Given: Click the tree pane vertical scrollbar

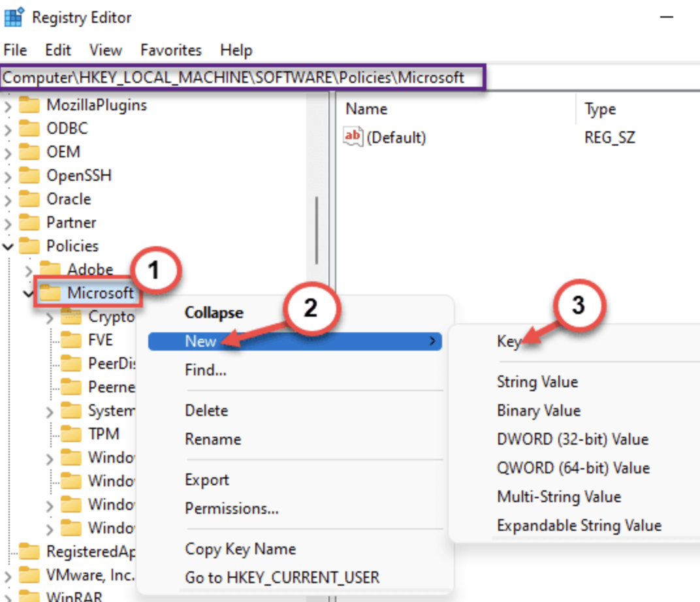Looking at the screenshot, I should coord(317,229).
